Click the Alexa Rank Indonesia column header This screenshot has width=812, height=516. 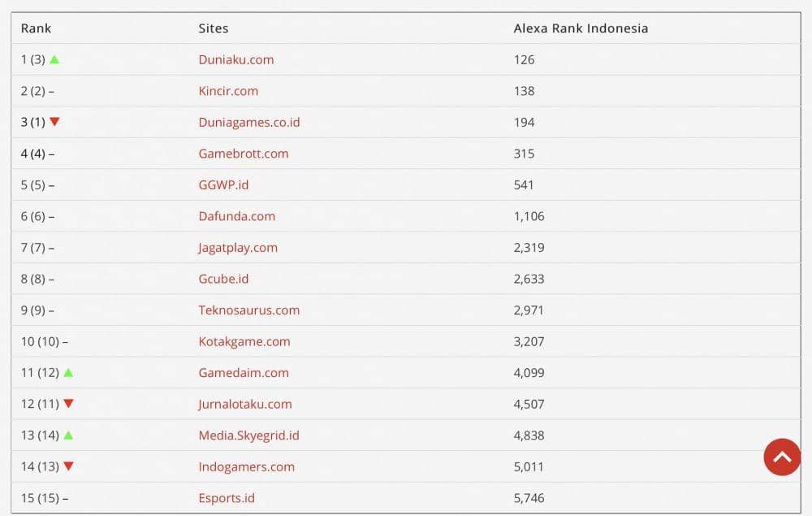click(x=581, y=28)
